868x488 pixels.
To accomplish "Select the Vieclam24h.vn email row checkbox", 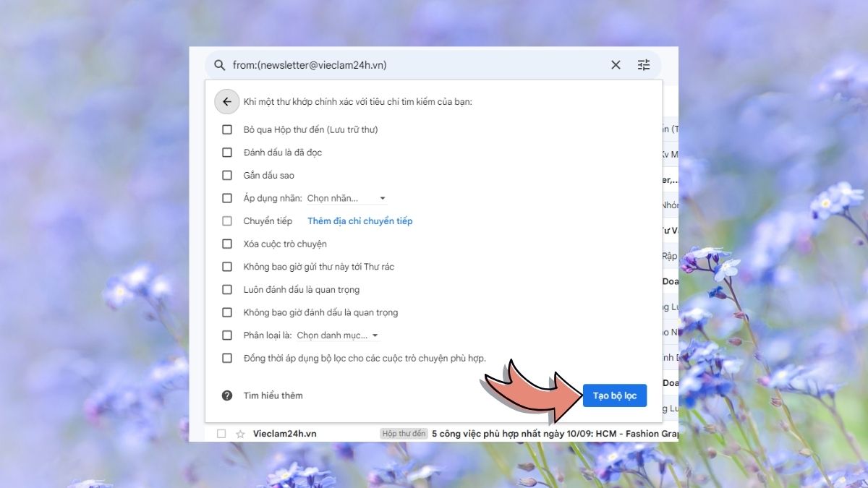I will pos(221,434).
